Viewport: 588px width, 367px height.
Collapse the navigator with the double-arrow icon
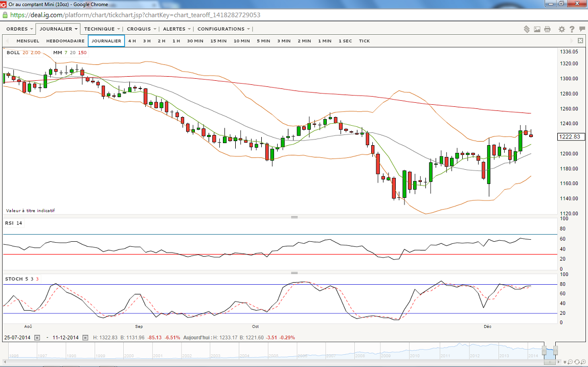pyautogui.click(x=565, y=362)
